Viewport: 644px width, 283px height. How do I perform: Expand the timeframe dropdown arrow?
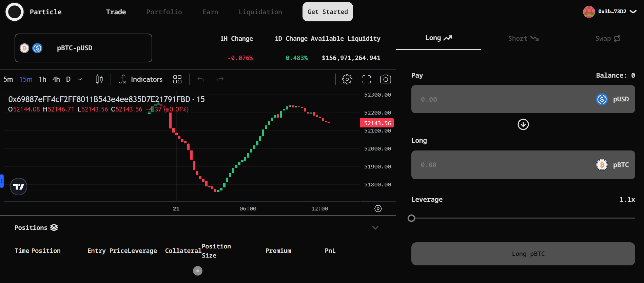point(80,79)
